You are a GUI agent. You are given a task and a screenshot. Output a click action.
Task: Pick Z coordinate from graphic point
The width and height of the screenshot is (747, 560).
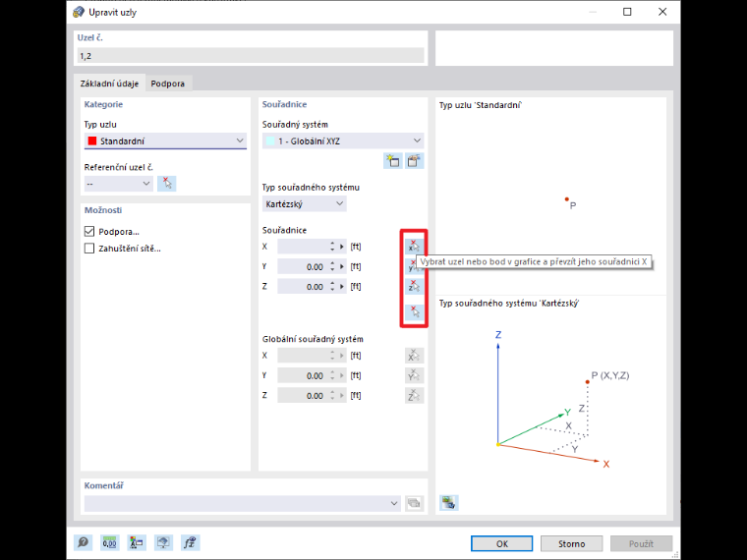point(414,286)
